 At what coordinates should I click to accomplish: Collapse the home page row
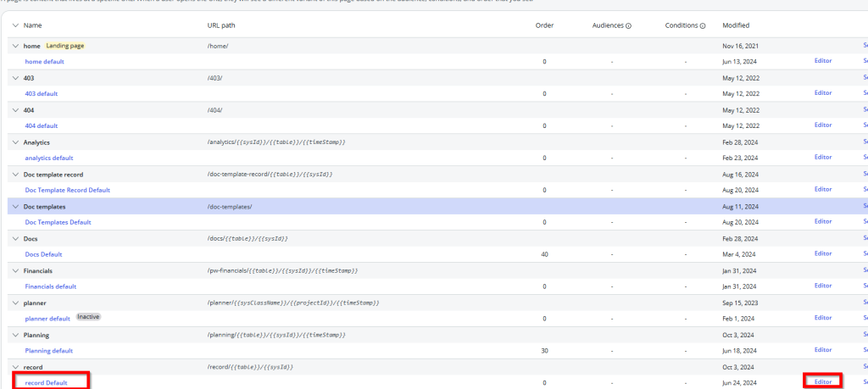point(15,46)
